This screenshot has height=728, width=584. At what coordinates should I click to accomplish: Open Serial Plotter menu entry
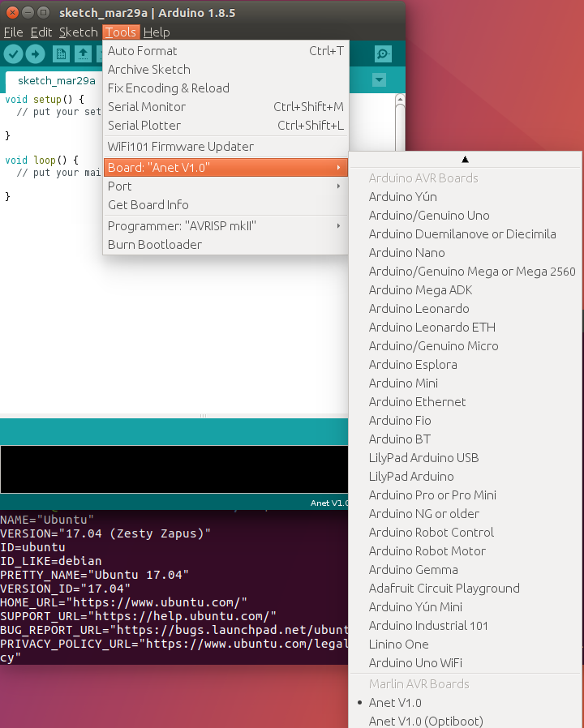pos(225,125)
